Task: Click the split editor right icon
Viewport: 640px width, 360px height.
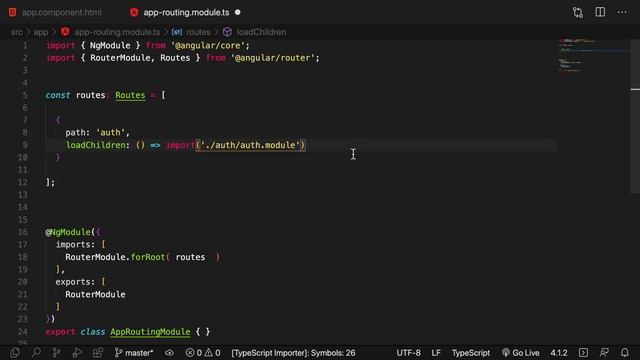Action: [600, 12]
